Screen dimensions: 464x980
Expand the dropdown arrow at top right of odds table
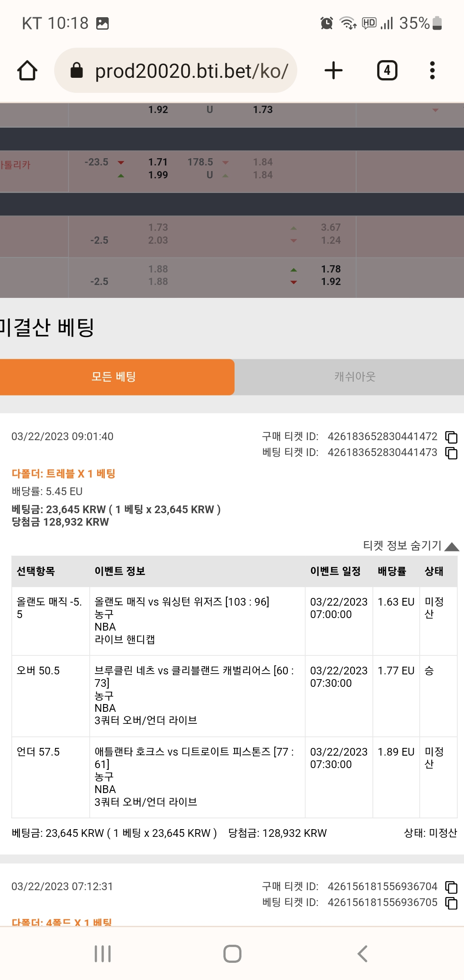pos(435,110)
